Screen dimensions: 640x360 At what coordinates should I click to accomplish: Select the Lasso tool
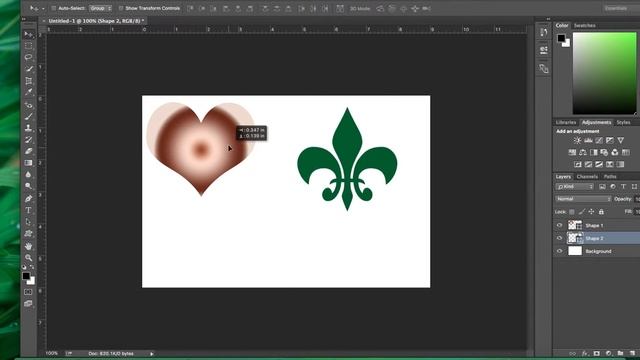[28, 57]
